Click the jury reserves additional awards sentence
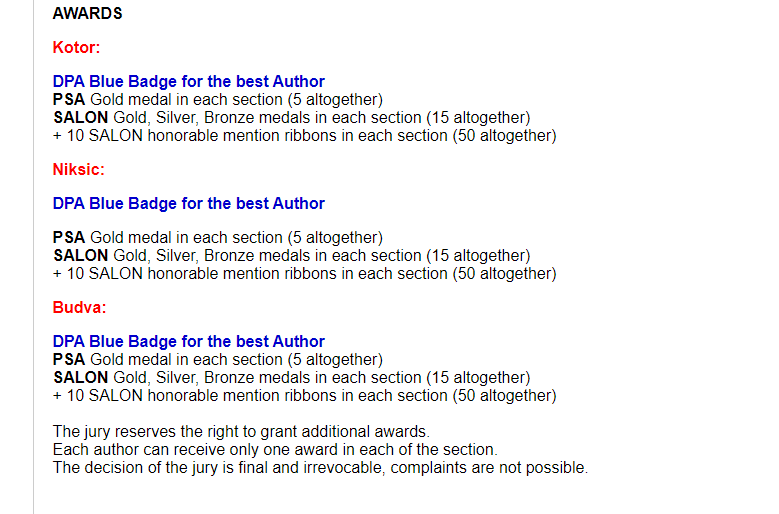 tap(240, 431)
